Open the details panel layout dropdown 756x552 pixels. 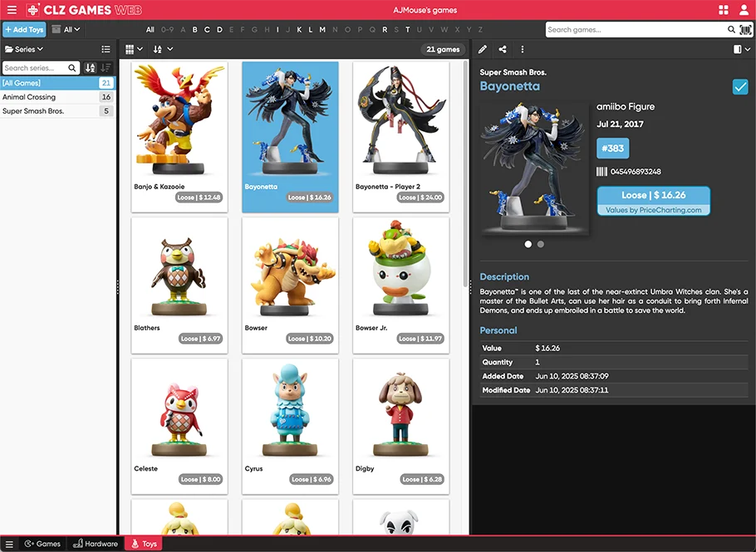742,49
